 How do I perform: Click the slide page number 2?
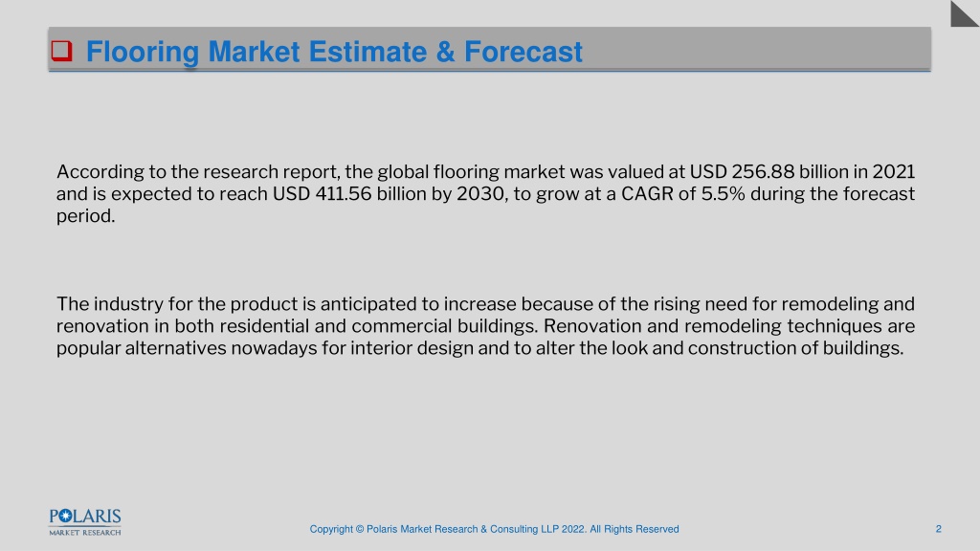click(938, 529)
